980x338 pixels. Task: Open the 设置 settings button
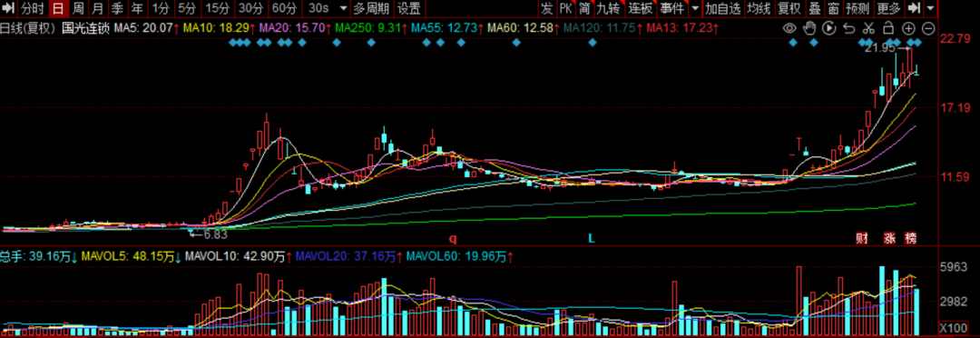(409, 8)
